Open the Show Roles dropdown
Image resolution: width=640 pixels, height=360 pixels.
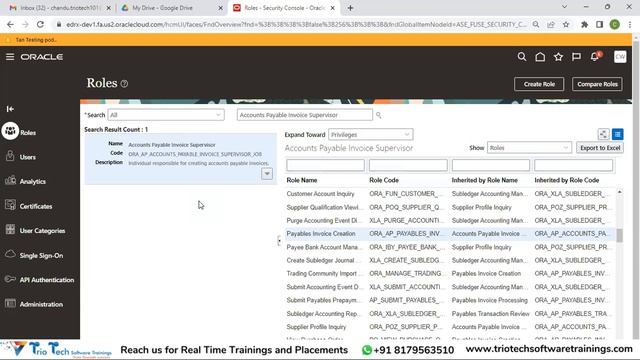pos(529,148)
